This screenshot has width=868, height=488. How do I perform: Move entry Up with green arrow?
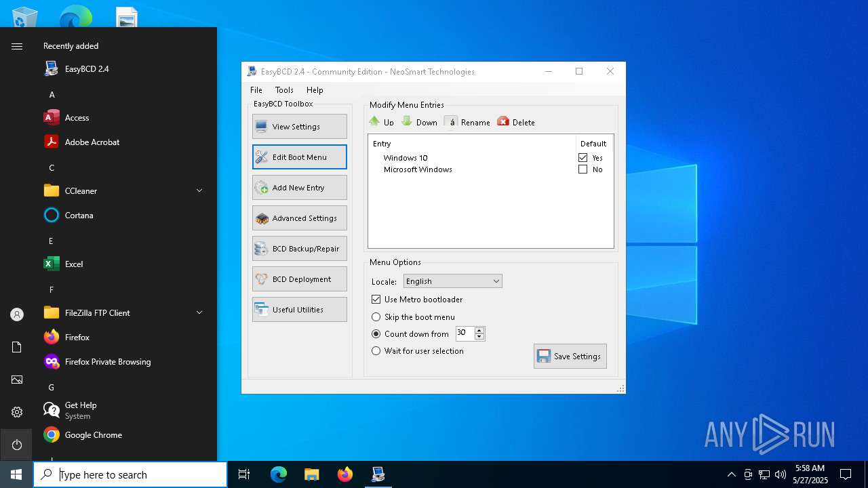click(x=381, y=122)
